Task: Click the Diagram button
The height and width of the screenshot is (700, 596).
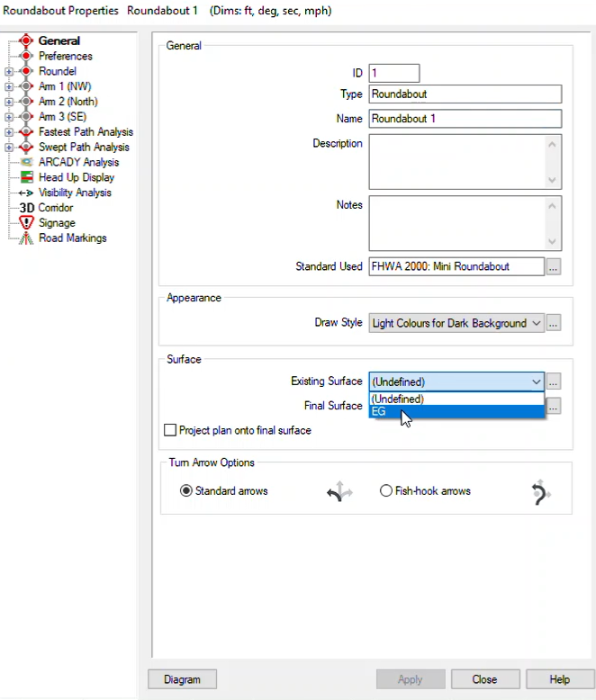Action: (x=182, y=679)
